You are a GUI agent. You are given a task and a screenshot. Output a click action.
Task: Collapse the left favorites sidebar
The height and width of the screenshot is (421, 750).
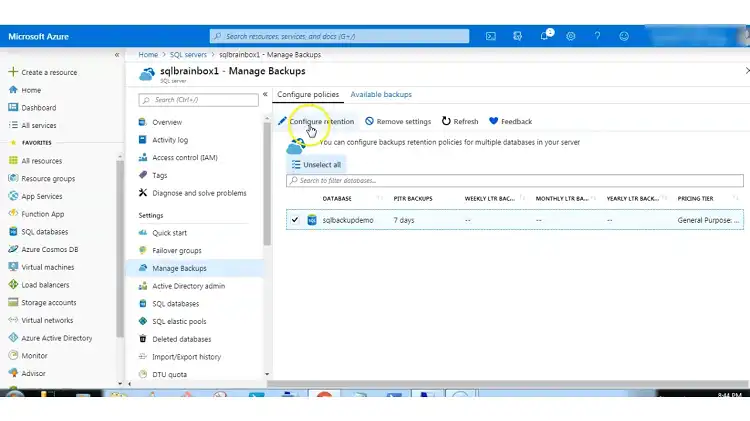tap(117, 55)
